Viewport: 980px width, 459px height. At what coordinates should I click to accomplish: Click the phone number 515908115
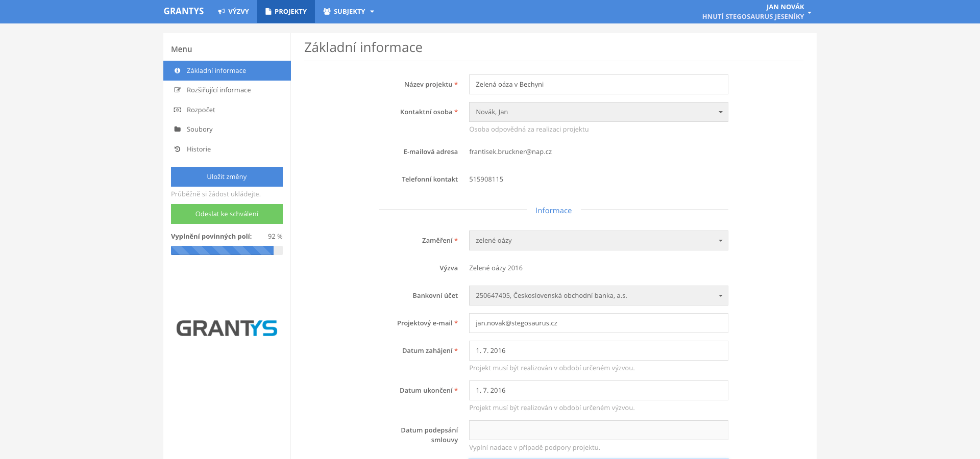point(486,180)
